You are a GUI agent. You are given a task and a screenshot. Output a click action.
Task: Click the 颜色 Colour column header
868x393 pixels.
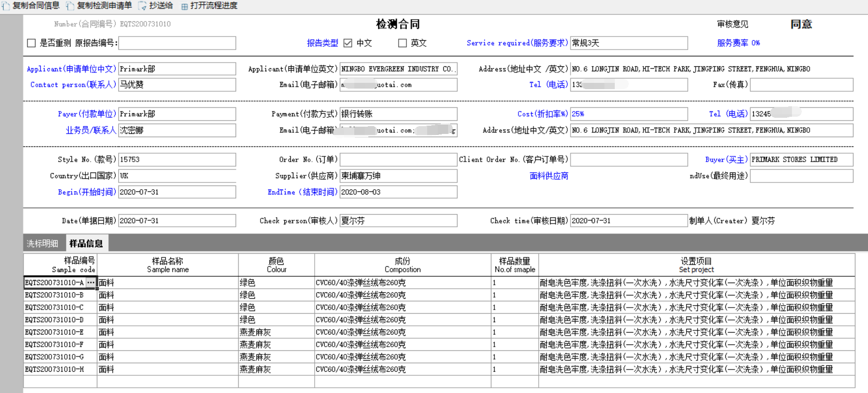click(x=277, y=265)
